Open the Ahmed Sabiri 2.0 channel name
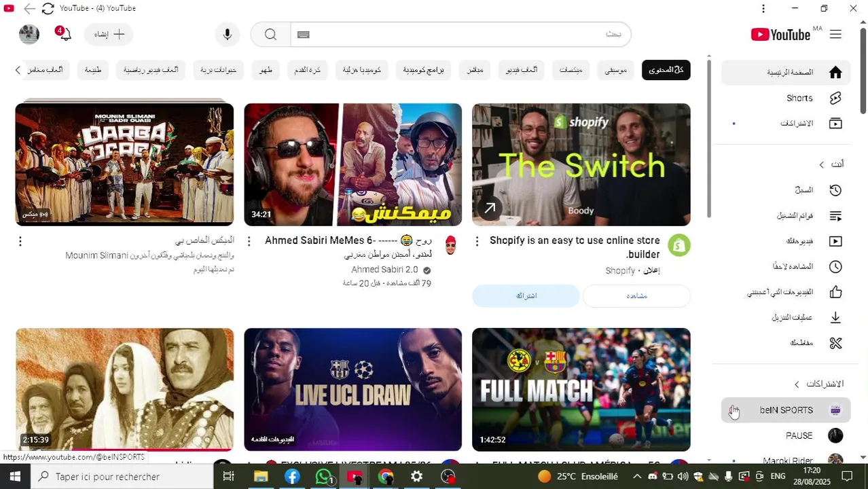Viewport: 868px width, 489px height. (x=385, y=270)
